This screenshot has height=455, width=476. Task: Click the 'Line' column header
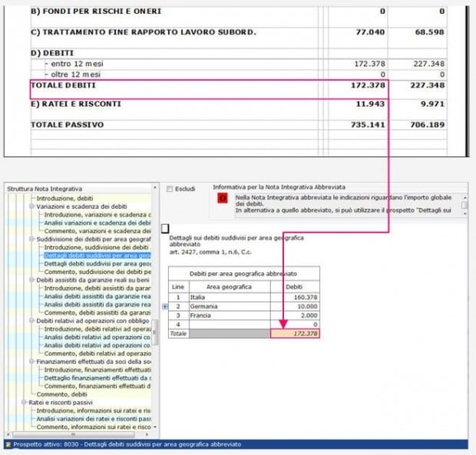178,287
